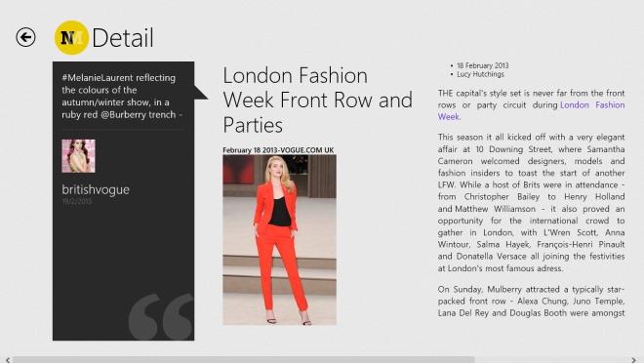The height and width of the screenshot is (364, 644).
Task: Open the britishvogue profile thumbnail
Action: (x=78, y=156)
